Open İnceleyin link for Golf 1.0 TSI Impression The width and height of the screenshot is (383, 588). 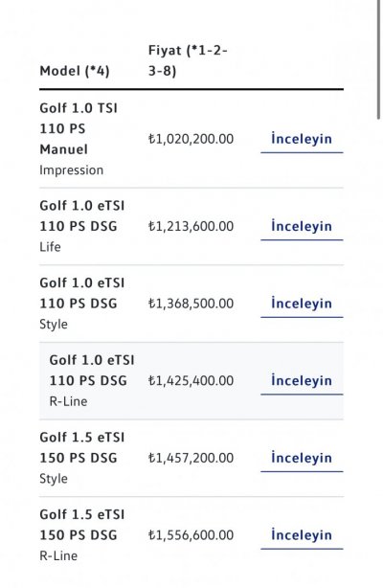tap(302, 139)
